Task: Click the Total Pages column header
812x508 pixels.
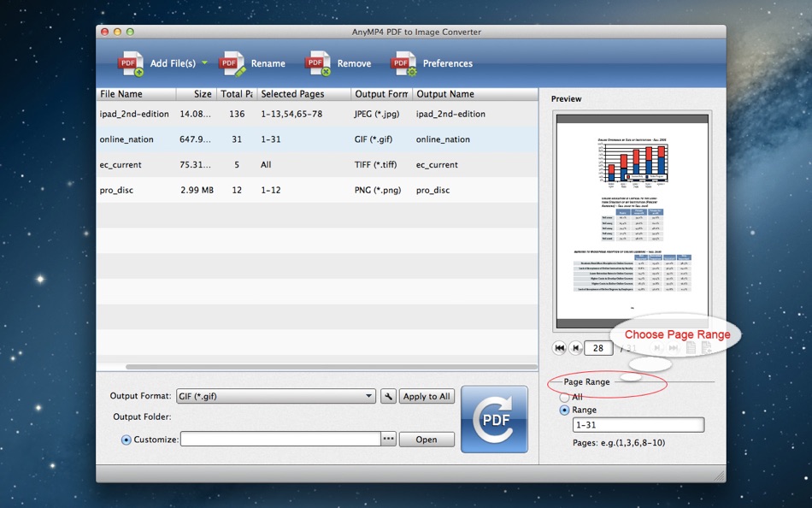Action: tap(237, 94)
